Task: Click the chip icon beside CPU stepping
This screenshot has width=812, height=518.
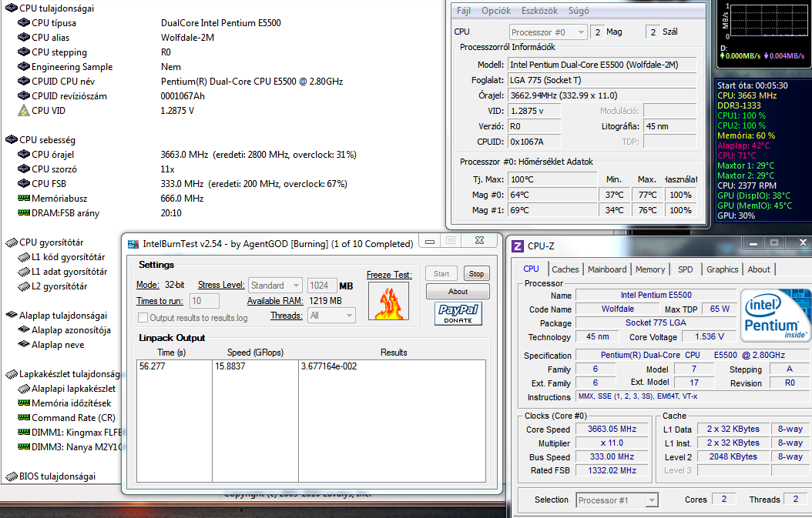Action: point(24,52)
